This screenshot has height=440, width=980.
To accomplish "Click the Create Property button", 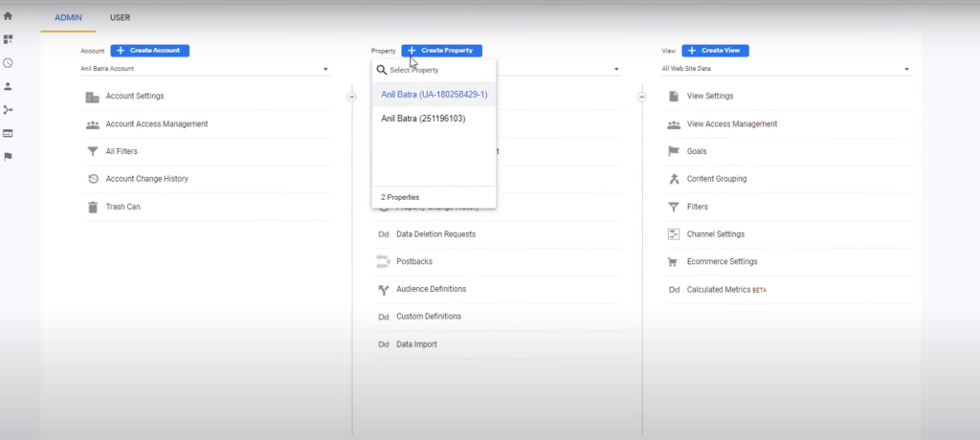I will click(442, 51).
